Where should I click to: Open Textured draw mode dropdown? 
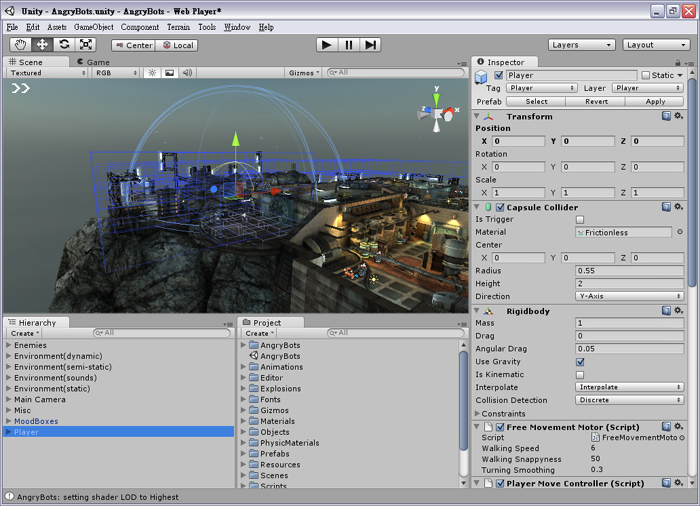click(47, 73)
